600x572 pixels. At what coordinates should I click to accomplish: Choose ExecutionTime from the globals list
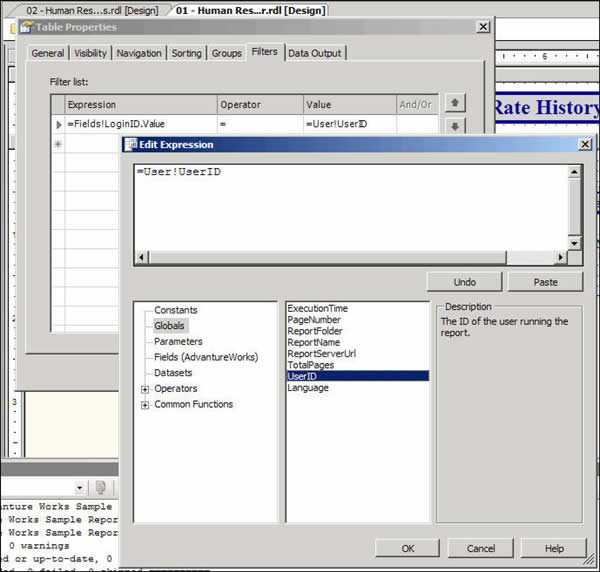point(316,308)
